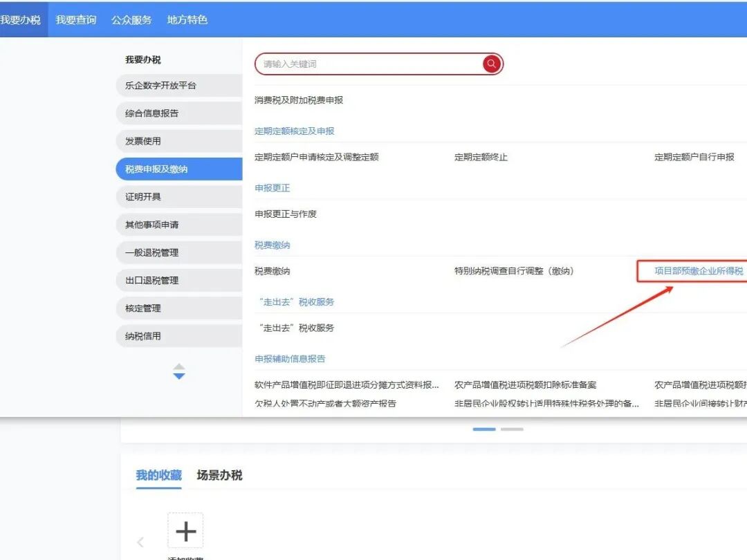The height and width of the screenshot is (560, 747).
Task: Open 欠税人处置不动产或者大额资产报告 link
Action: pos(325,403)
